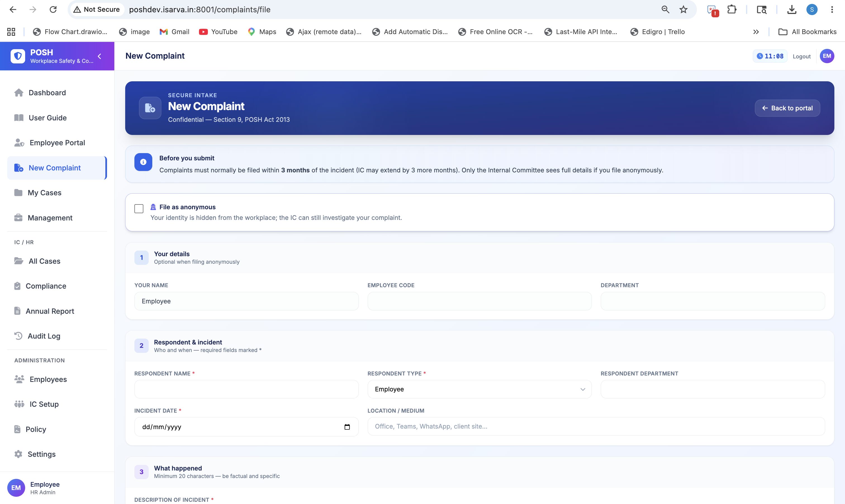Open the YouTube bookmark

pos(218,32)
